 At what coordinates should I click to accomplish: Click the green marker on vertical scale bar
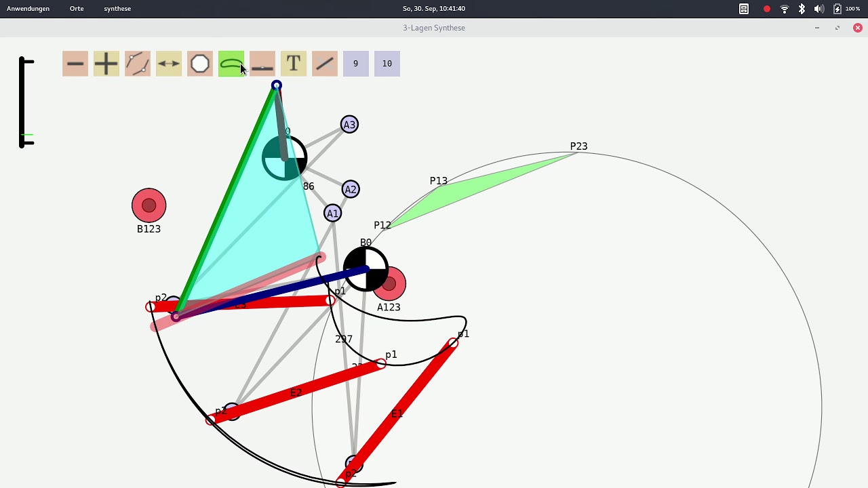[26, 135]
